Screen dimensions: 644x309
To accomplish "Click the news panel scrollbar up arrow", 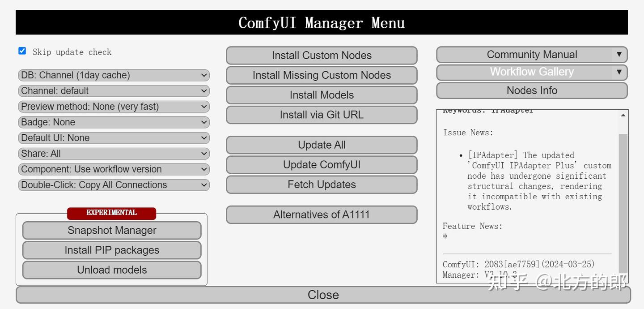I will pyautogui.click(x=623, y=116).
